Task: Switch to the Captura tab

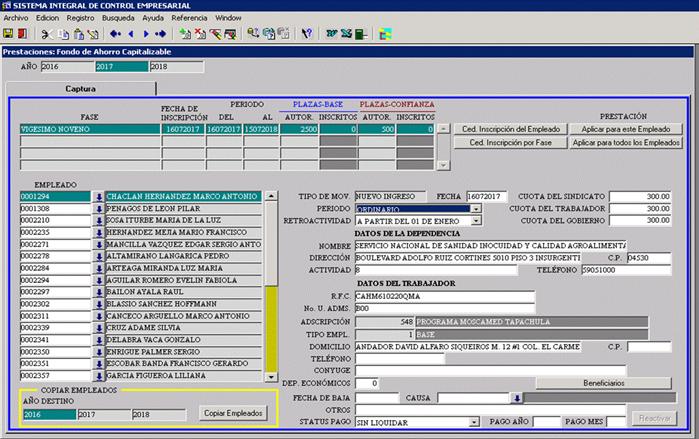Action: tap(80, 88)
